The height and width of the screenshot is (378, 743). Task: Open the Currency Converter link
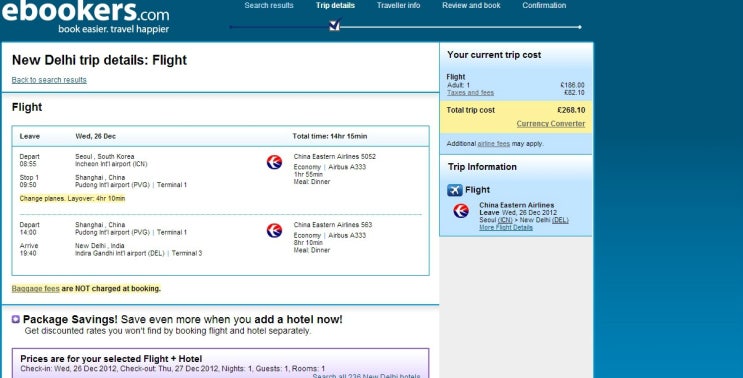551,124
